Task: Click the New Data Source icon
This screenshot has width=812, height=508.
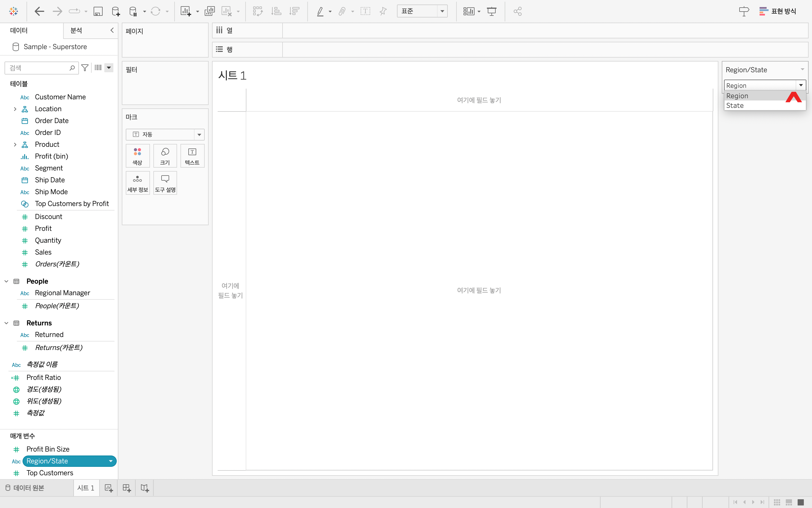Action: coord(116,11)
